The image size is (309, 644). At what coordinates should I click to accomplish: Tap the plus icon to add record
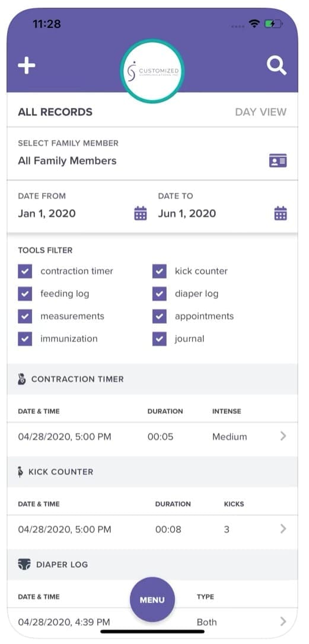point(27,66)
